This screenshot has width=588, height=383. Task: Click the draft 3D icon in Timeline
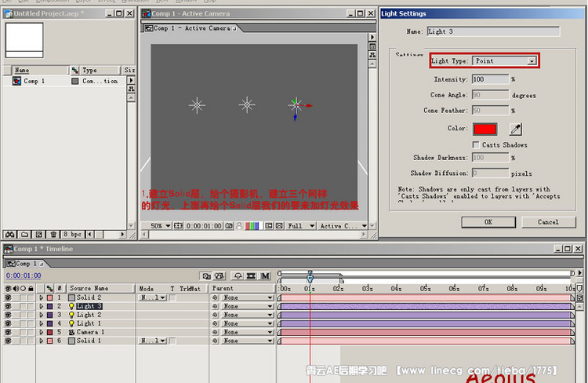tap(220, 276)
